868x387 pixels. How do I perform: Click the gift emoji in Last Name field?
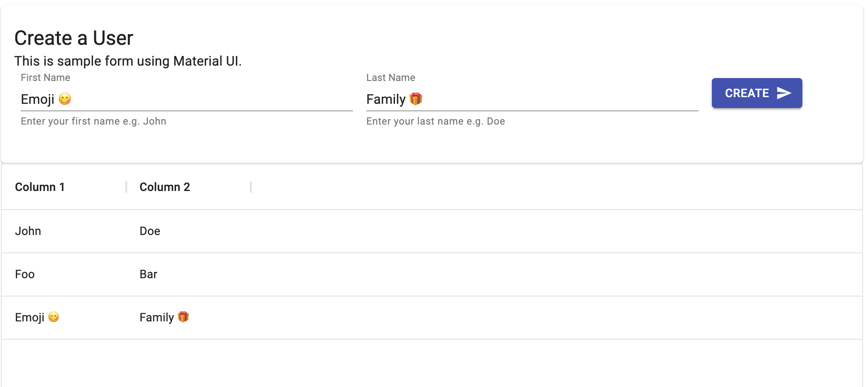click(416, 99)
